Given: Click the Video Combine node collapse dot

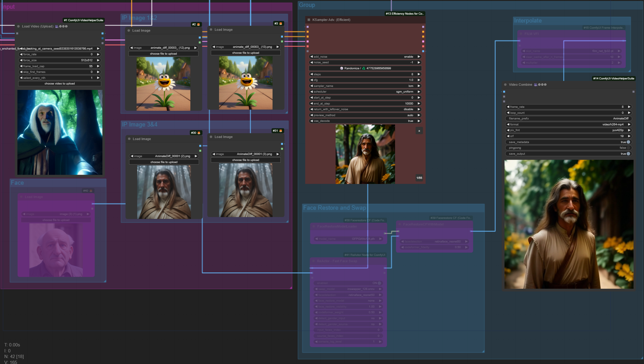Looking at the screenshot, I should (x=505, y=85).
